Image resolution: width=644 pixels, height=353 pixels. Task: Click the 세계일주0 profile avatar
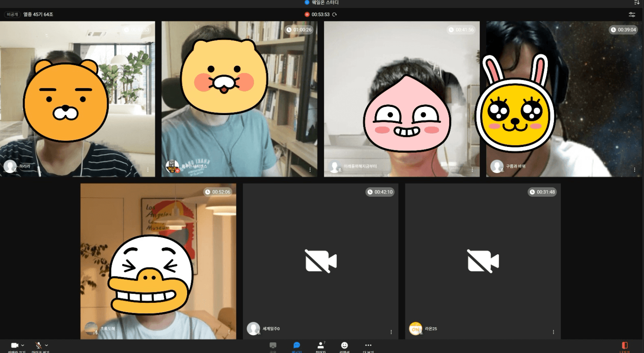pyautogui.click(x=253, y=329)
